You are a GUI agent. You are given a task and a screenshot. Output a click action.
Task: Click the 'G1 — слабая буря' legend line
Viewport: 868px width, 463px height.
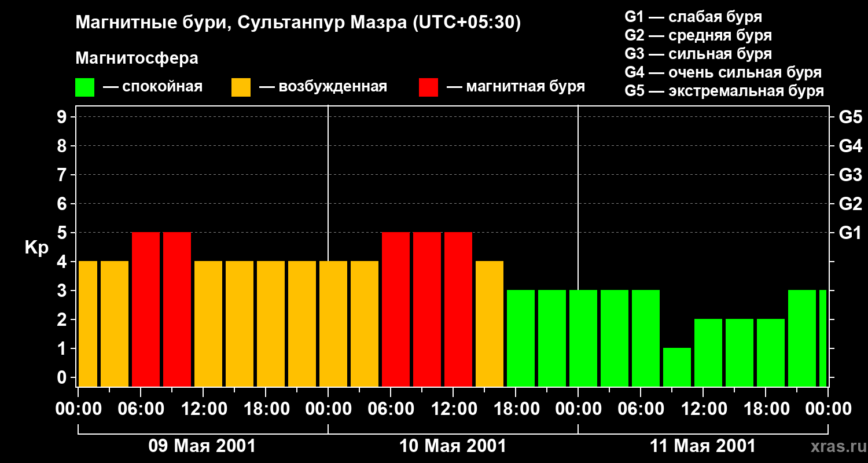tap(693, 17)
